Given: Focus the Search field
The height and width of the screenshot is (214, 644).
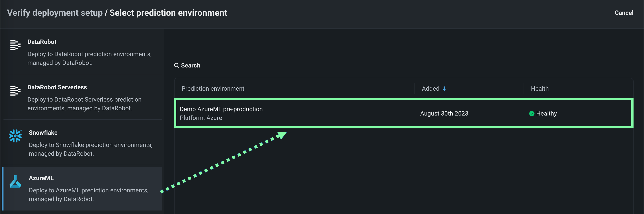Looking at the screenshot, I should click(x=190, y=66).
